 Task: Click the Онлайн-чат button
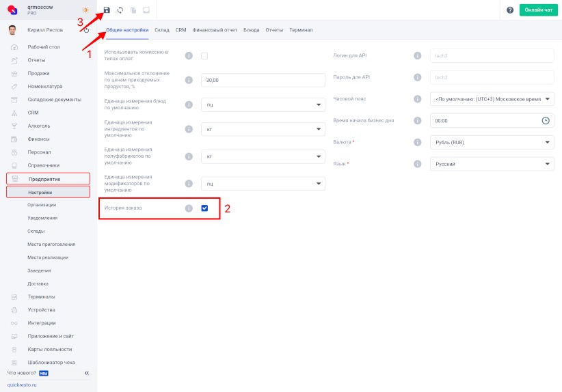pyautogui.click(x=538, y=10)
